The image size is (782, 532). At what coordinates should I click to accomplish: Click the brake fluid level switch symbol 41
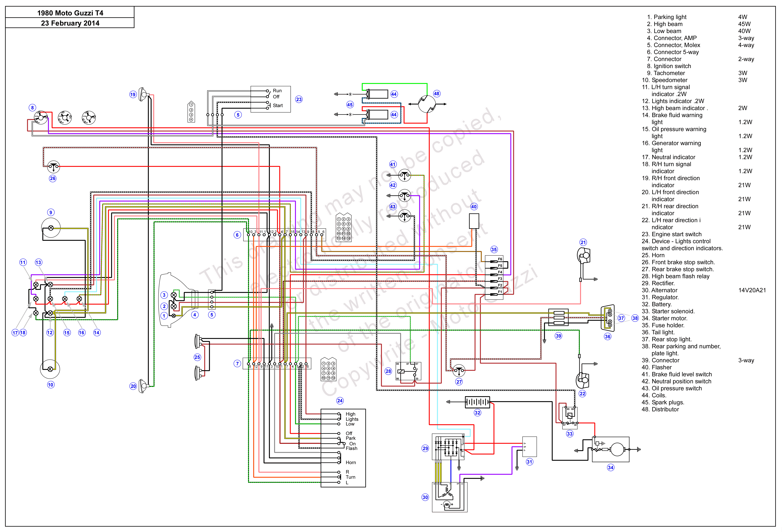point(404,175)
